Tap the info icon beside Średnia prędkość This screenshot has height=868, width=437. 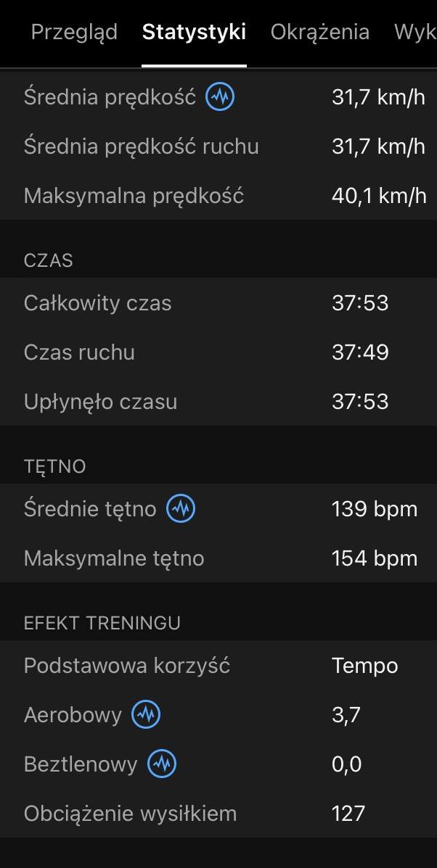coord(220,97)
